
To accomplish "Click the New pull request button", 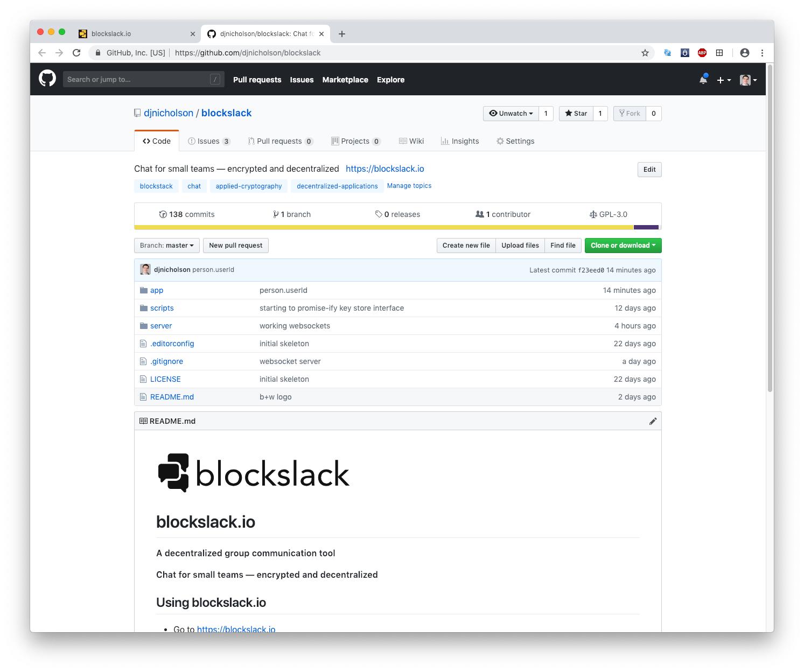I will pos(235,245).
